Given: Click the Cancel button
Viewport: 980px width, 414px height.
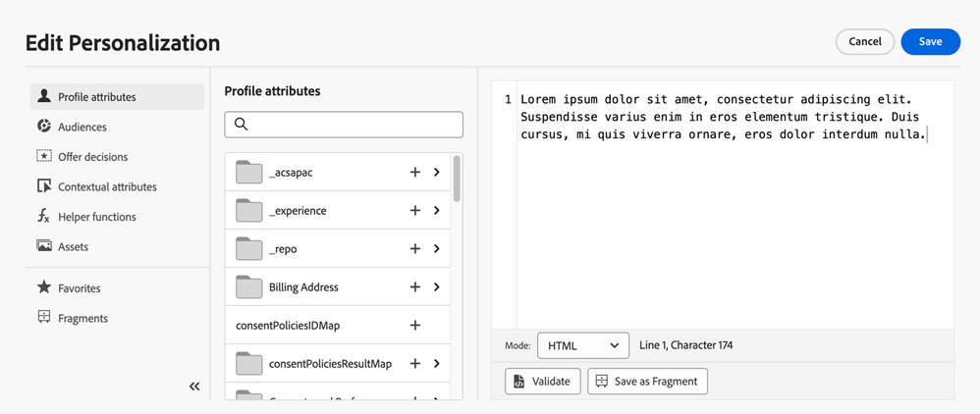Looking at the screenshot, I should click(864, 41).
